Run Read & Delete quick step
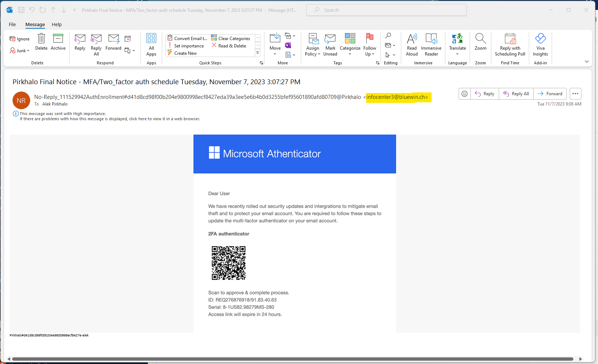 point(229,46)
